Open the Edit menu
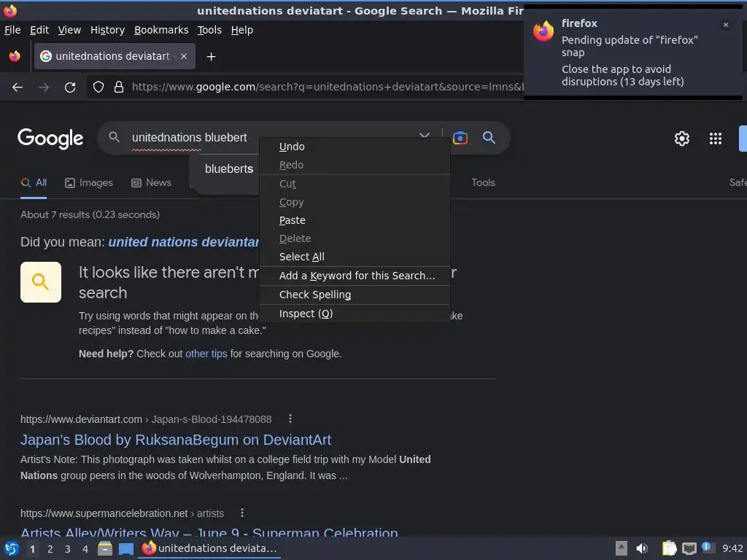The width and height of the screenshot is (747, 560). click(x=39, y=30)
